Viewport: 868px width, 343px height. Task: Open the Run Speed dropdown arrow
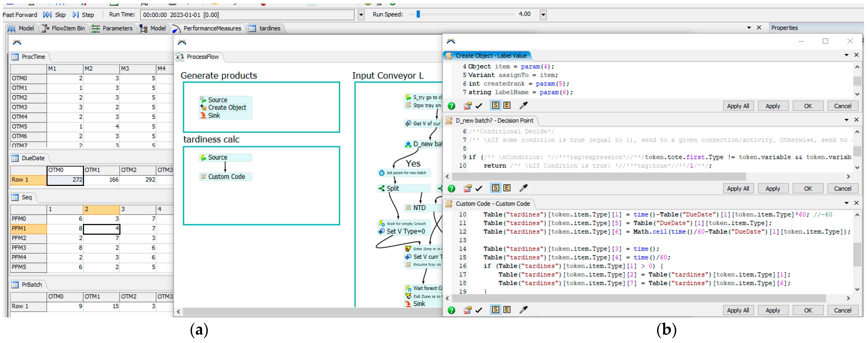coord(543,15)
